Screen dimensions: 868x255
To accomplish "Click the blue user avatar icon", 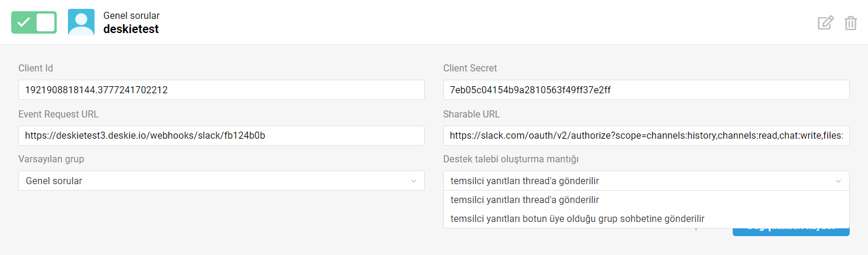I will [81, 22].
